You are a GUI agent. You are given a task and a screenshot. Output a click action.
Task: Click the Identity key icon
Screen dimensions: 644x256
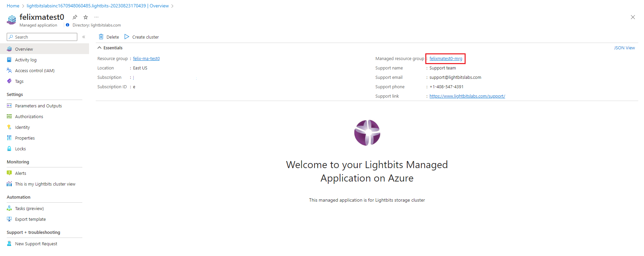pos(9,127)
